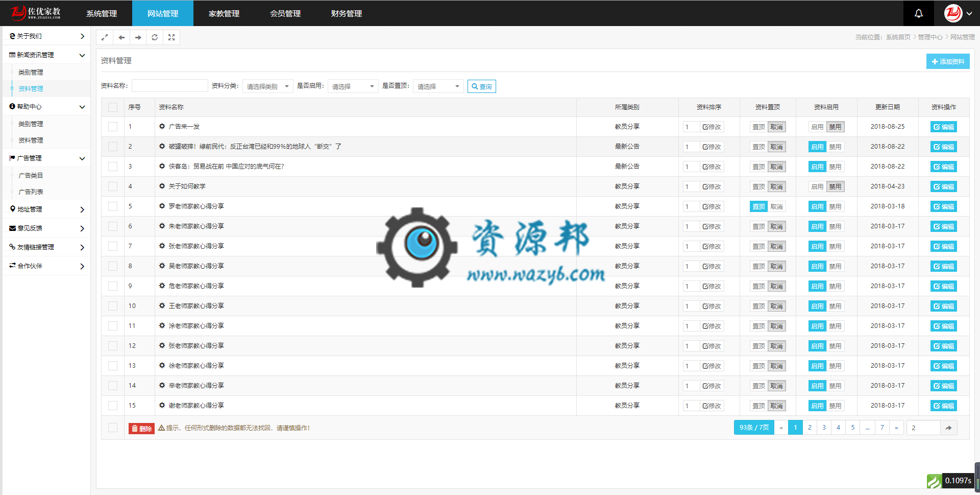The width and height of the screenshot is (980, 495).
Task: Open the 资料分类 dropdown
Action: (267, 86)
